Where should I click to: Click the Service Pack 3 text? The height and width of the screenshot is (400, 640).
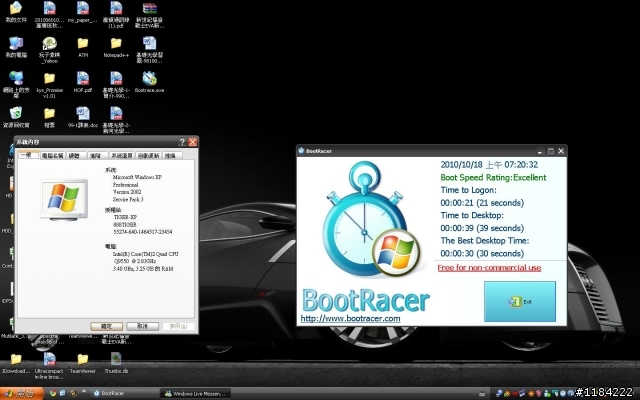tap(128, 200)
